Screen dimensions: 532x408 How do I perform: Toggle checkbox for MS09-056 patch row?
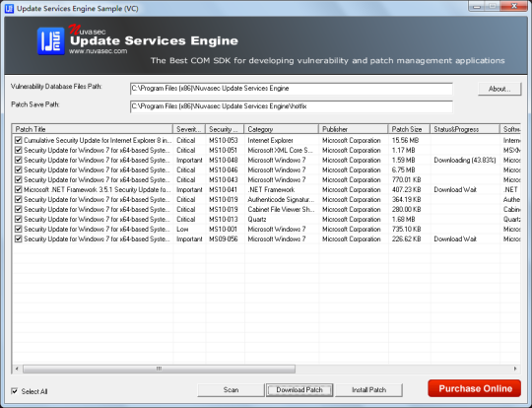pyautogui.click(x=19, y=238)
